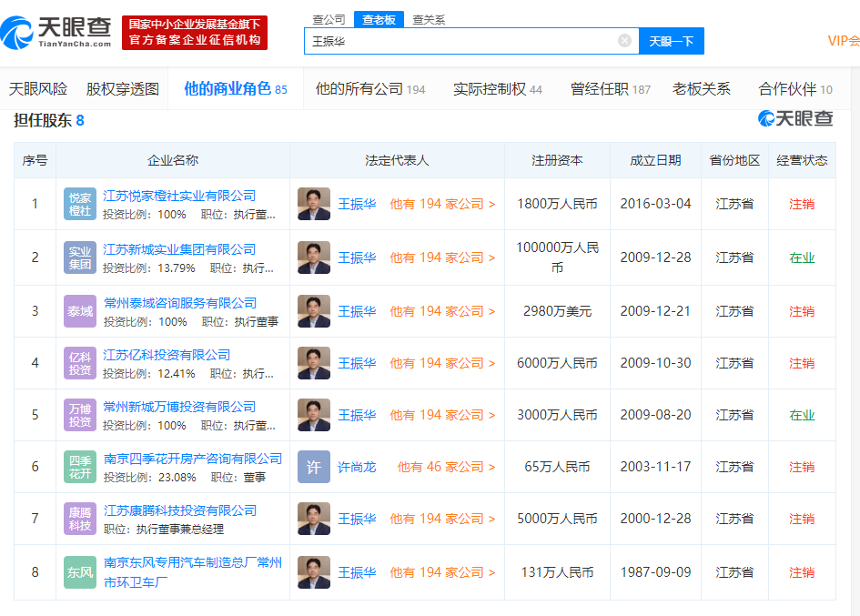
Task: Expand 他有 194 家公司 in the 新城实业集团 row
Action: coord(442,258)
